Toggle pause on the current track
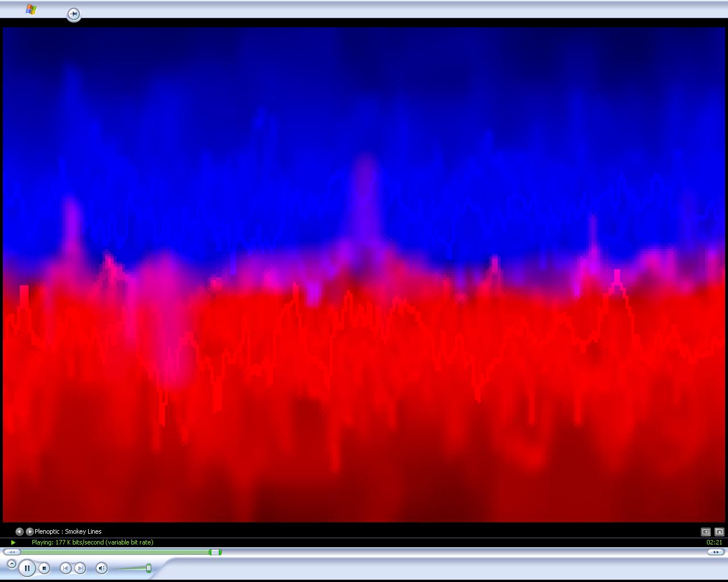The width and height of the screenshot is (728, 582). tap(27, 568)
